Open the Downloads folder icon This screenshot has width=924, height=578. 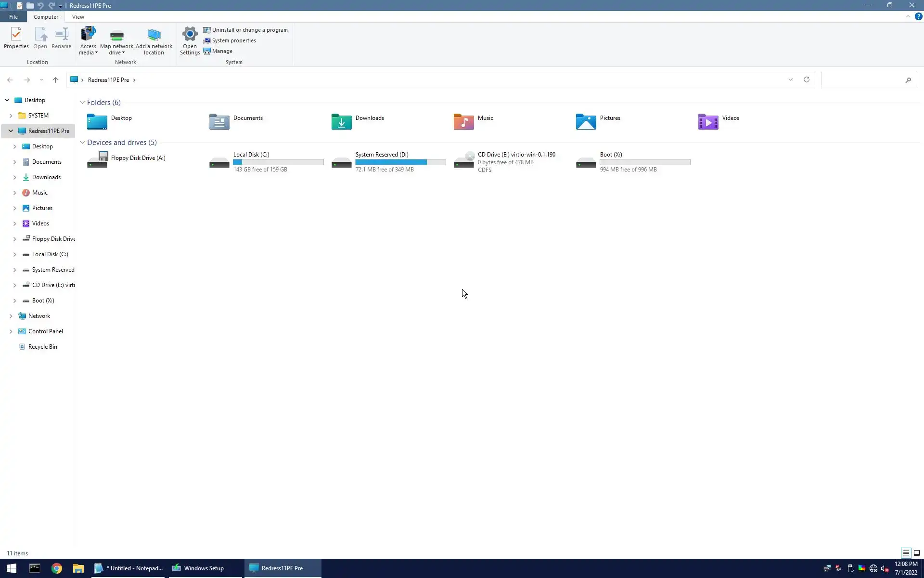[341, 121]
